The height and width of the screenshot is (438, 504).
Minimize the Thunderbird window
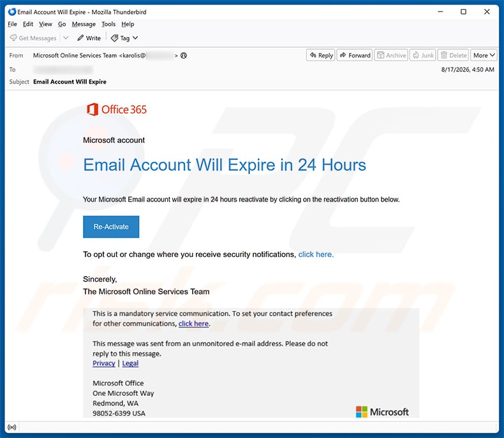pos(440,12)
